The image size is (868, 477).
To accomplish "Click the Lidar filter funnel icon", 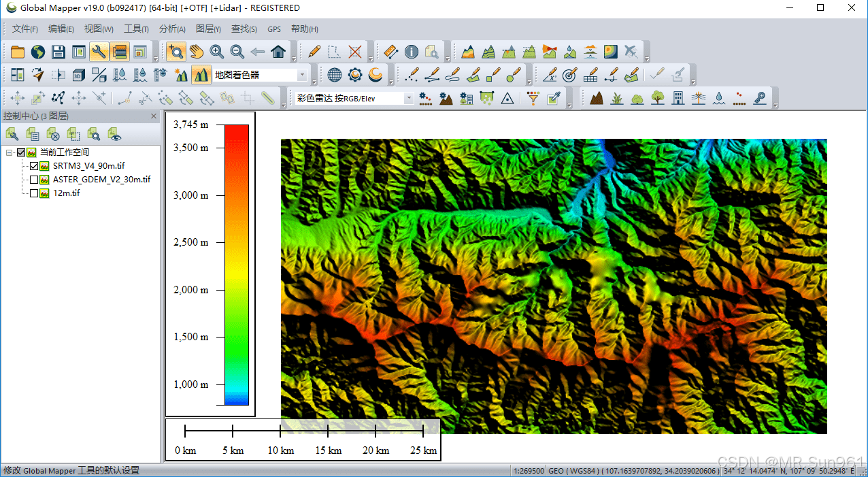I will (x=533, y=99).
